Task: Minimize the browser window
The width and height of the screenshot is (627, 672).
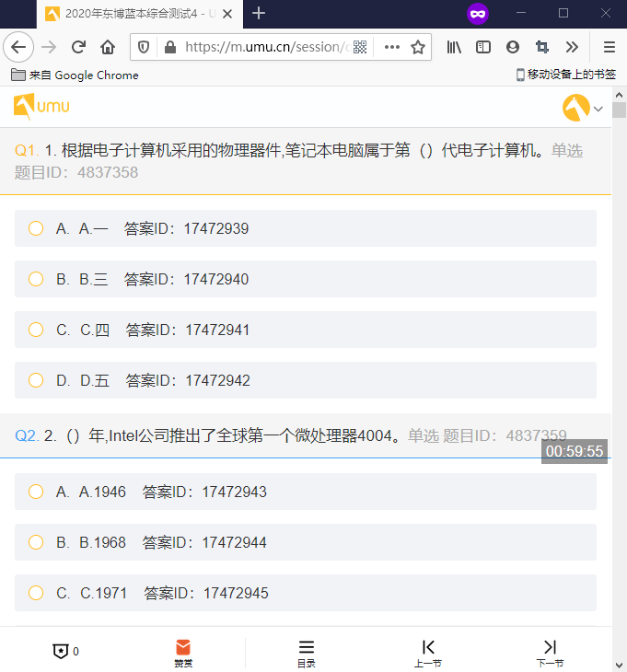Action: [x=521, y=13]
